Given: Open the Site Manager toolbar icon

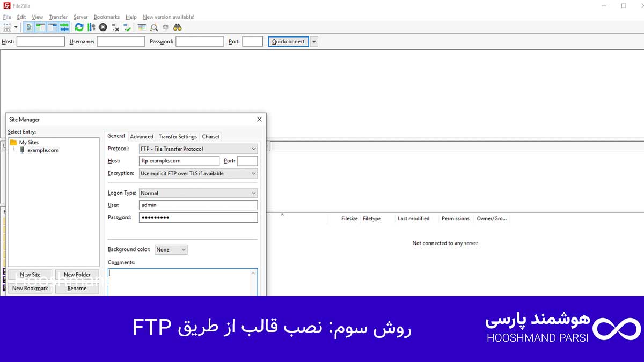Looking at the screenshot, I should (x=7, y=27).
